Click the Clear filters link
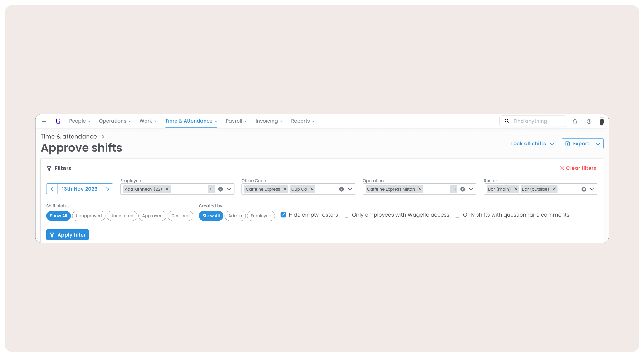Screen dimensions: 644x357 (578, 168)
